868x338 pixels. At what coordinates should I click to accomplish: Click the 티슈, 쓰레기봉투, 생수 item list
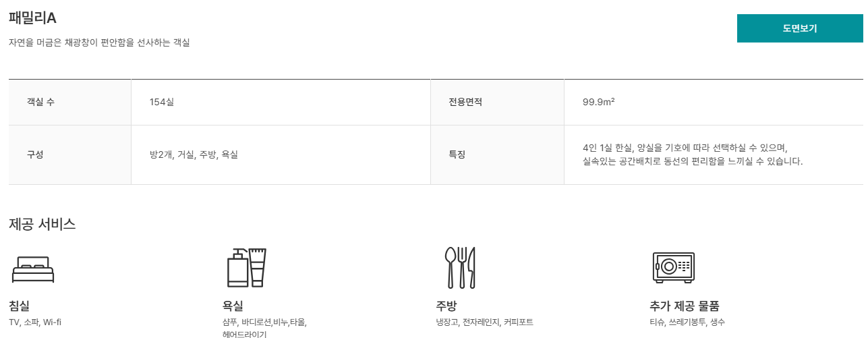click(687, 322)
